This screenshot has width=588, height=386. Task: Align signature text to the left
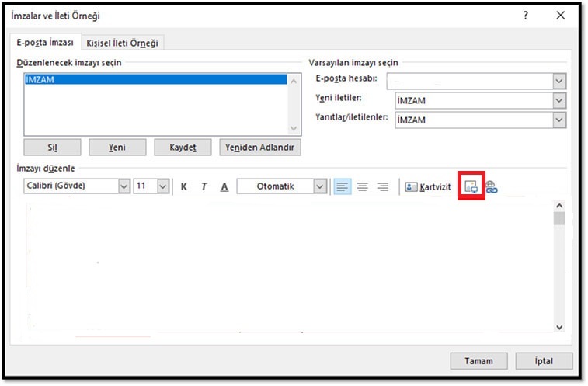(x=342, y=186)
